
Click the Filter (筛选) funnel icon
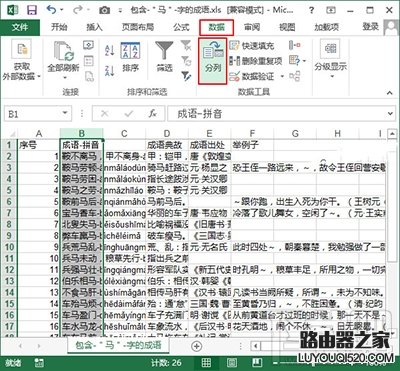[x=164, y=51]
